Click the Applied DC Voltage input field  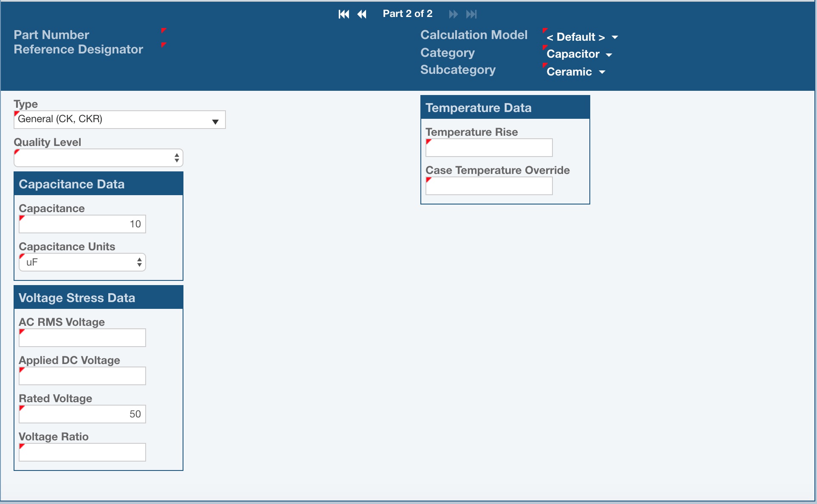pyautogui.click(x=82, y=376)
